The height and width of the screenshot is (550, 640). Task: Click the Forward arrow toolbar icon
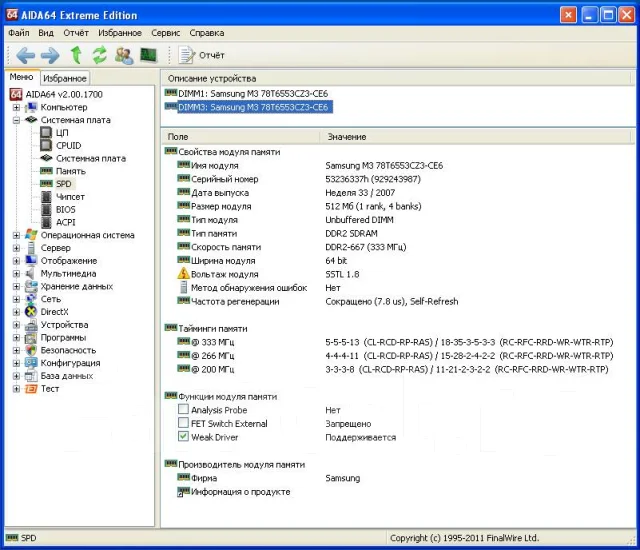click(50, 55)
